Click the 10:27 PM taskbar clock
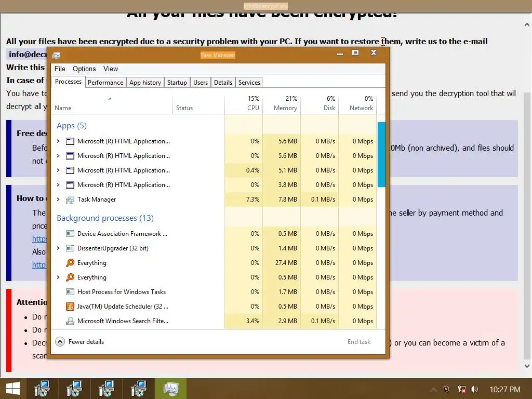 505,389
